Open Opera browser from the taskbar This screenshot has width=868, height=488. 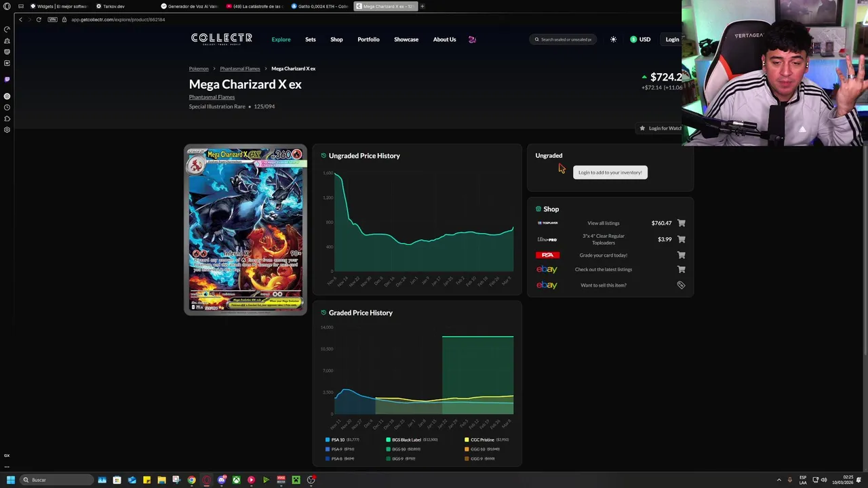point(206,480)
